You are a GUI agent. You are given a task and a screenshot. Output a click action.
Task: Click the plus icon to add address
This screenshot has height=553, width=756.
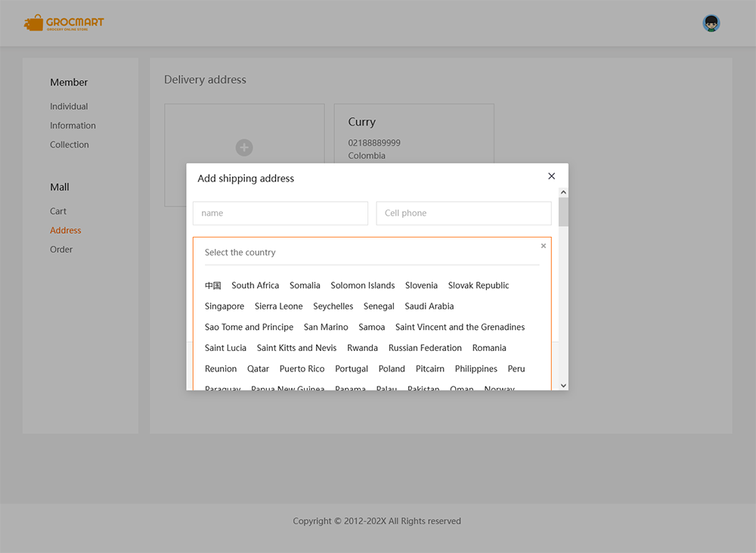click(243, 148)
